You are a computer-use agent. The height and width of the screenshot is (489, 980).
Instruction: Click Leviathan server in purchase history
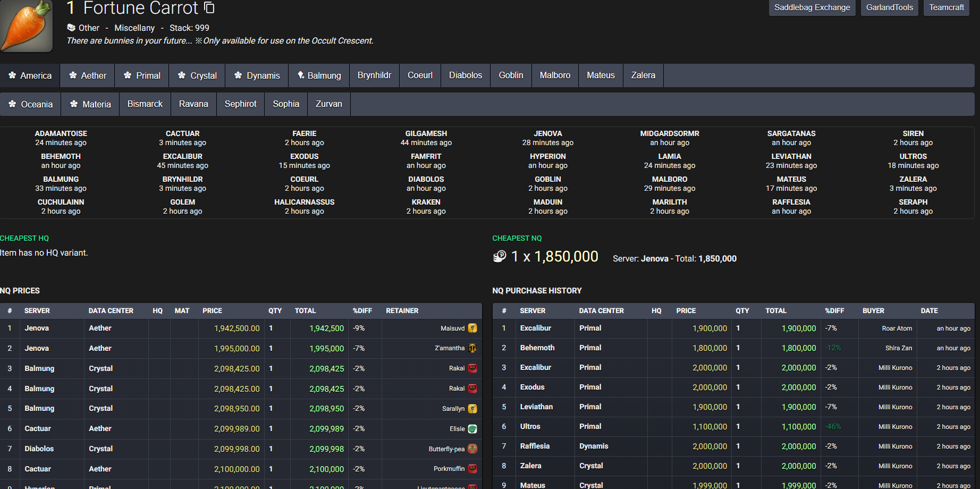point(536,407)
